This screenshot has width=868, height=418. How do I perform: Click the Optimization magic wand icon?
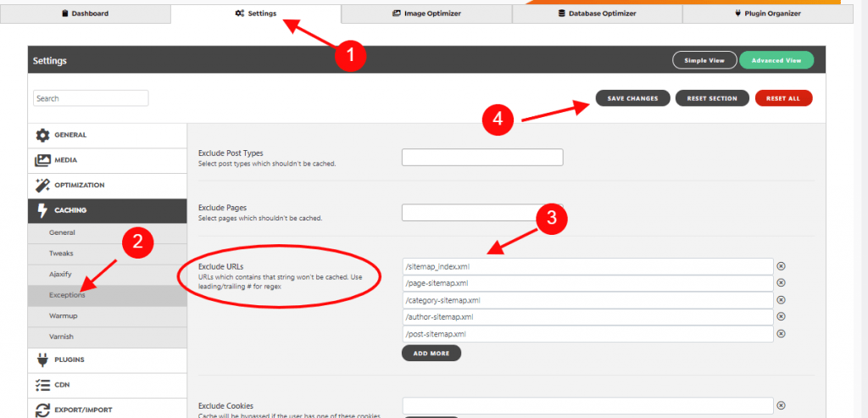pos(42,186)
